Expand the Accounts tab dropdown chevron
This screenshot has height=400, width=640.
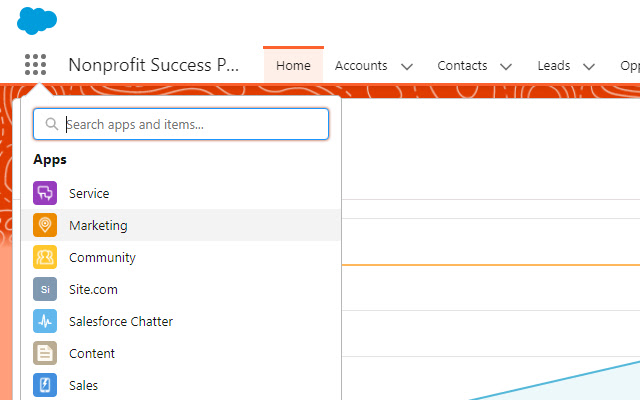tap(407, 67)
